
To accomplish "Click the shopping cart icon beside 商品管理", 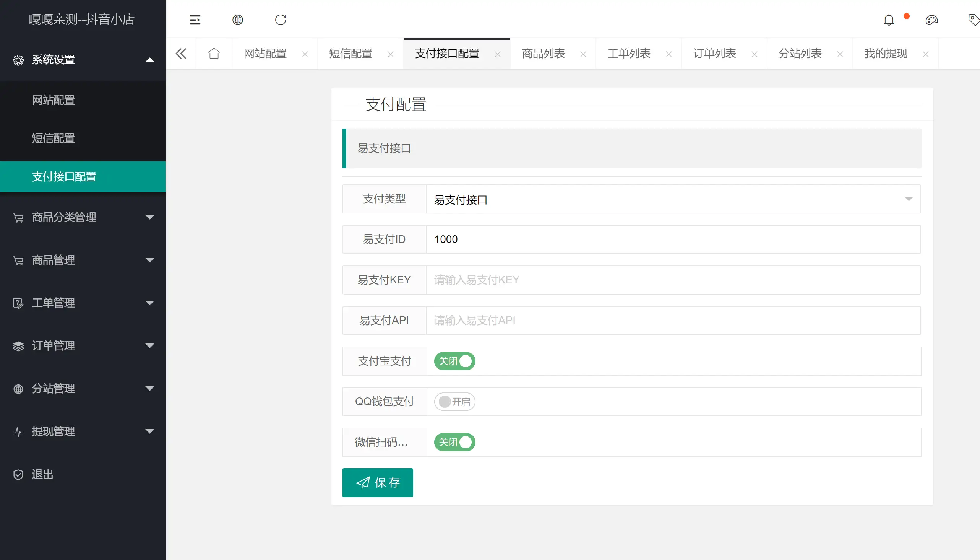I will pos(18,260).
